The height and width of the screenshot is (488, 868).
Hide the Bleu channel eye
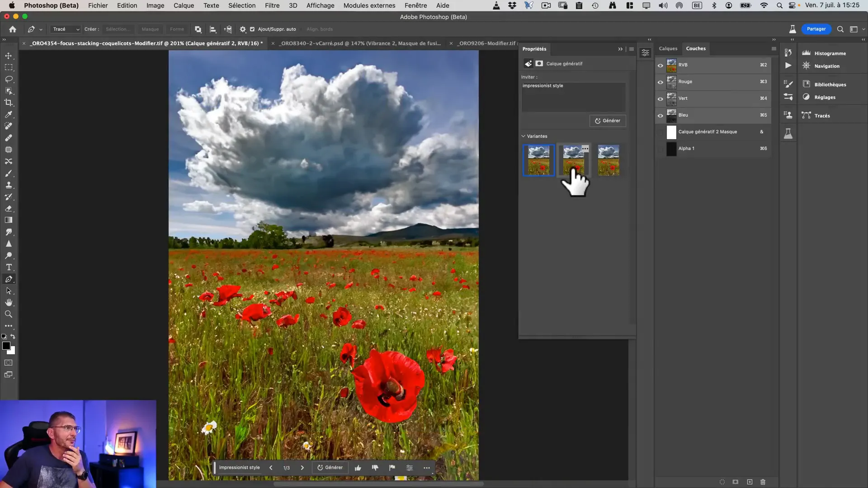coord(660,116)
